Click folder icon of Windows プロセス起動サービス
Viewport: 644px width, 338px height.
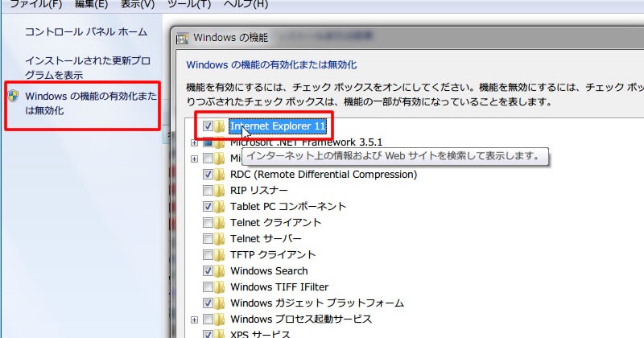pos(219,319)
